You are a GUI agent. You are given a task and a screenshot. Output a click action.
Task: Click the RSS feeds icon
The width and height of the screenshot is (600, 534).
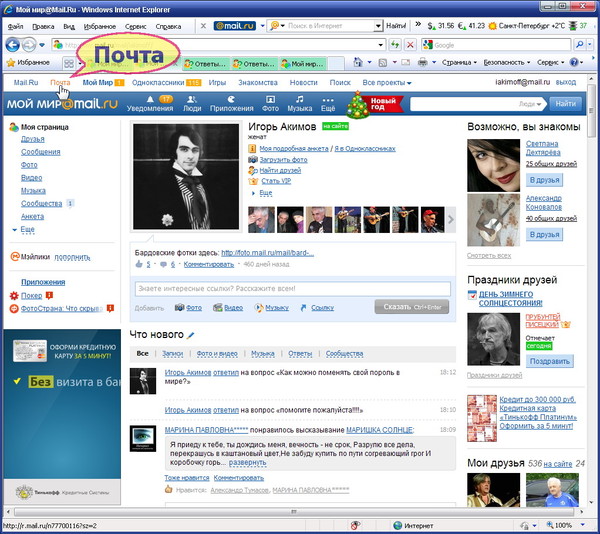382,62
